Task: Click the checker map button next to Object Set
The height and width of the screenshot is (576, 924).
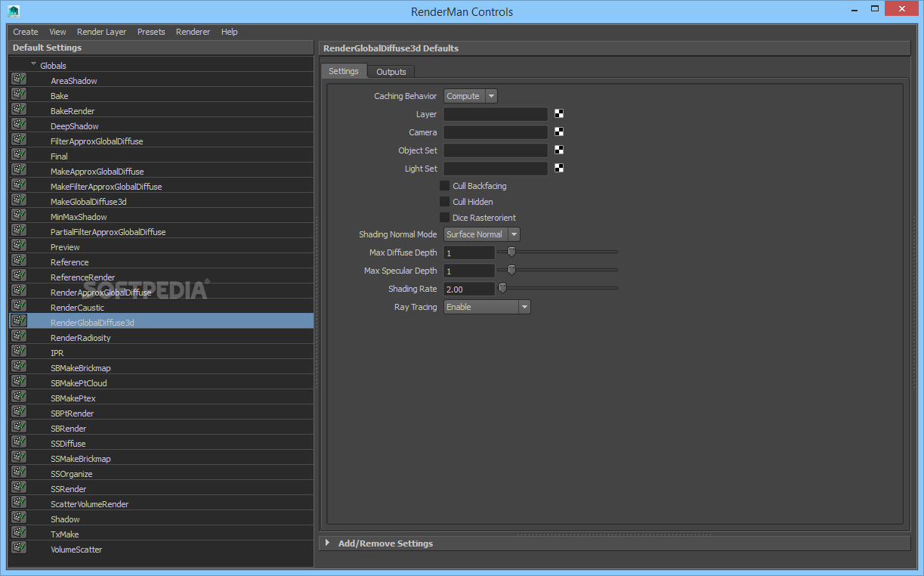Action: click(559, 150)
